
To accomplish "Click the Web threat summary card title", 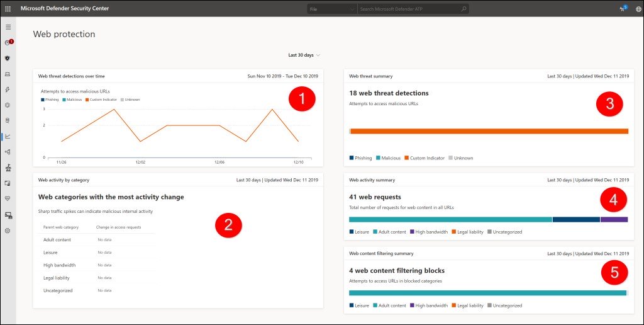I will point(371,76).
